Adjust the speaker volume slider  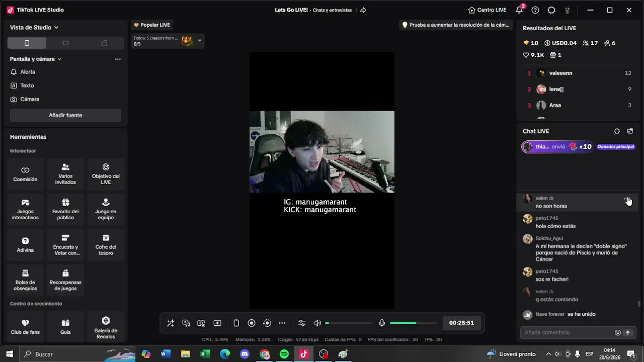pyautogui.click(x=349, y=323)
